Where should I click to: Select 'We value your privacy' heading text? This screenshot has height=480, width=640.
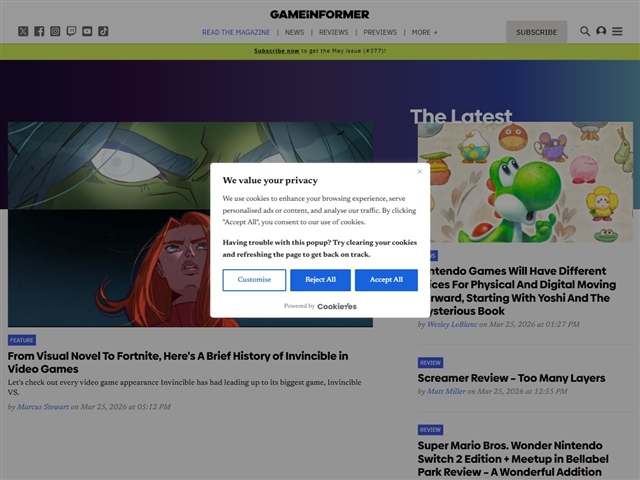tap(270, 180)
